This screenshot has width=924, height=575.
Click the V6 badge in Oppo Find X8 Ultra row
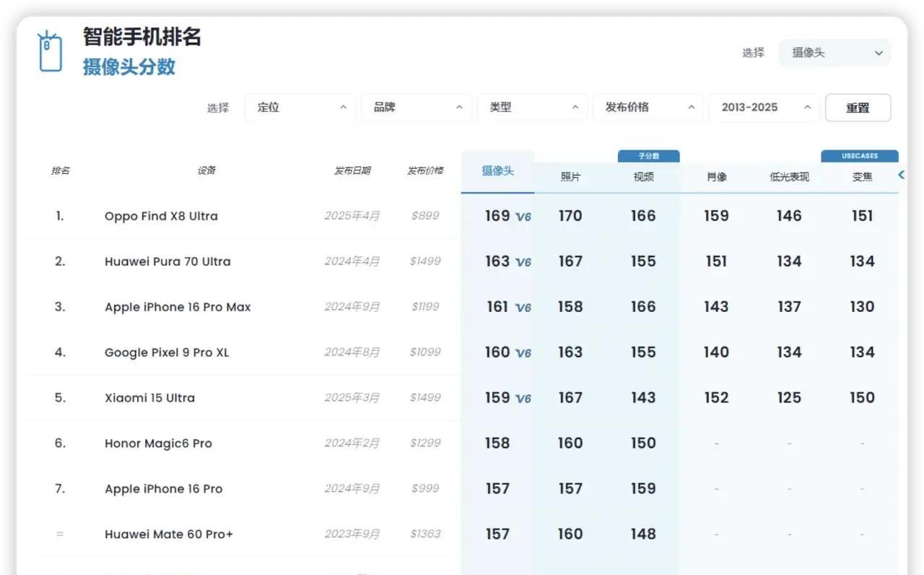523,217
